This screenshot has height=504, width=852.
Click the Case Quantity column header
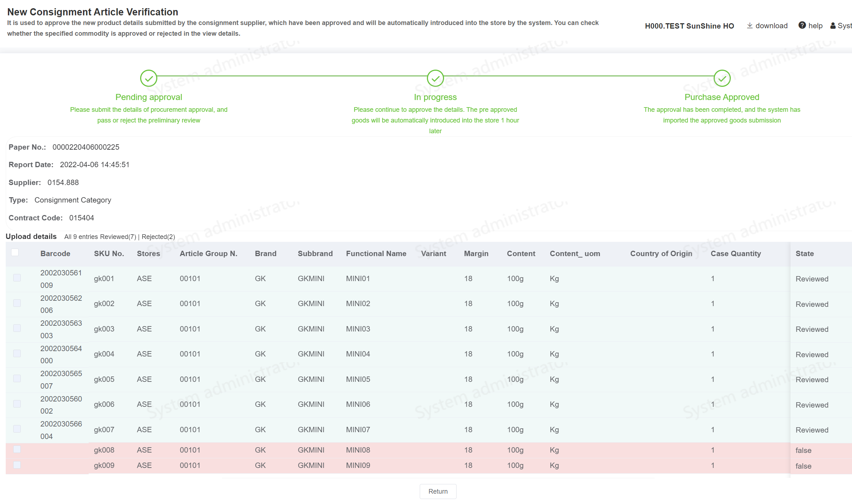735,254
